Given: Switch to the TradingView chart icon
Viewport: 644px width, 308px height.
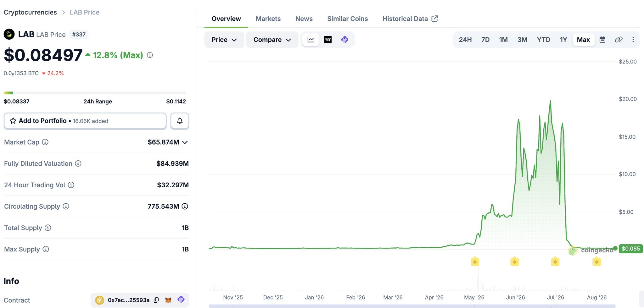Looking at the screenshot, I should coord(328,40).
